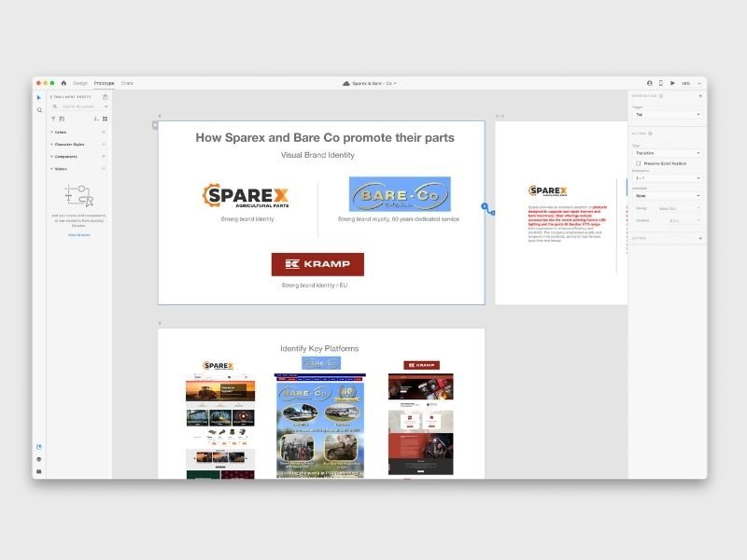The image size is (747, 560).
Task: Click the invite to document icon
Action: coord(649,83)
